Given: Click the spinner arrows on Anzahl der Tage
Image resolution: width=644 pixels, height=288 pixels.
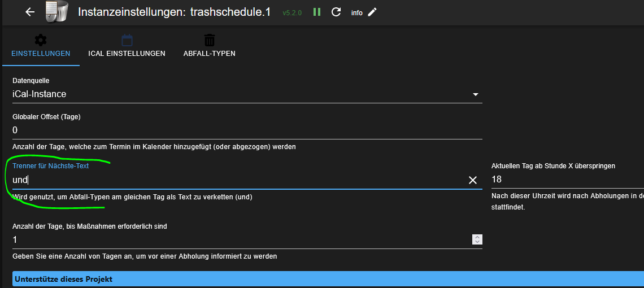Looking at the screenshot, I should pos(477,239).
